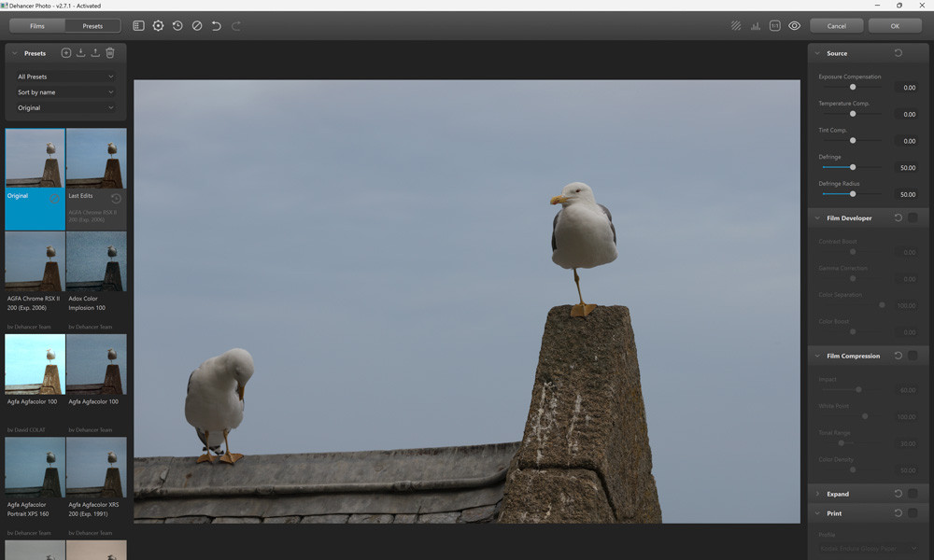This screenshot has height=560, width=934.
Task: Edit the Tint Comp. value field
Action: [907, 141]
